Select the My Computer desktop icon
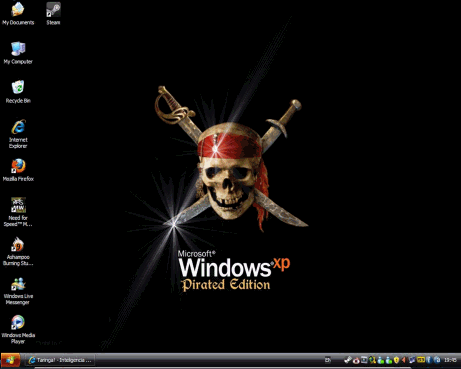This screenshot has width=461, height=369. pyautogui.click(x=18, y=53)
